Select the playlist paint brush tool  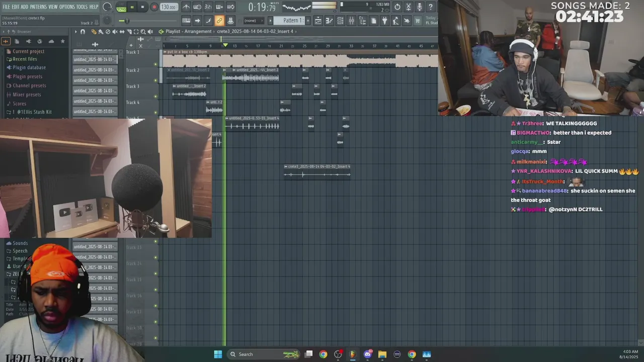(x=101, y=32)
